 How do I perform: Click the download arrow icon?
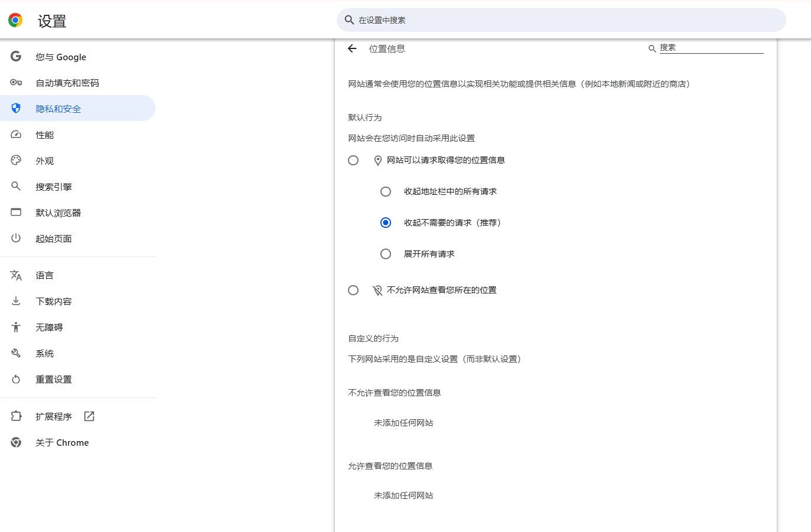16,301
